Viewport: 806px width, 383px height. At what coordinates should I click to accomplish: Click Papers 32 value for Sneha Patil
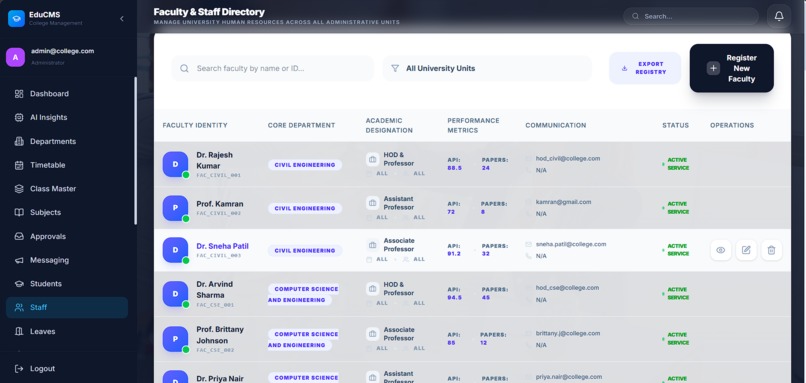point(486,254)
